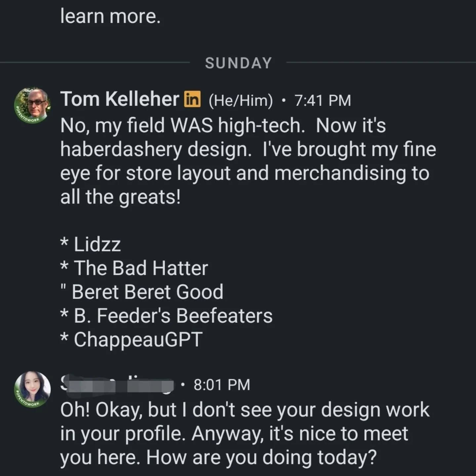Click the 'ChappeauGPT' list line
The width and height of the screenshot is (476, 476).
131,339
